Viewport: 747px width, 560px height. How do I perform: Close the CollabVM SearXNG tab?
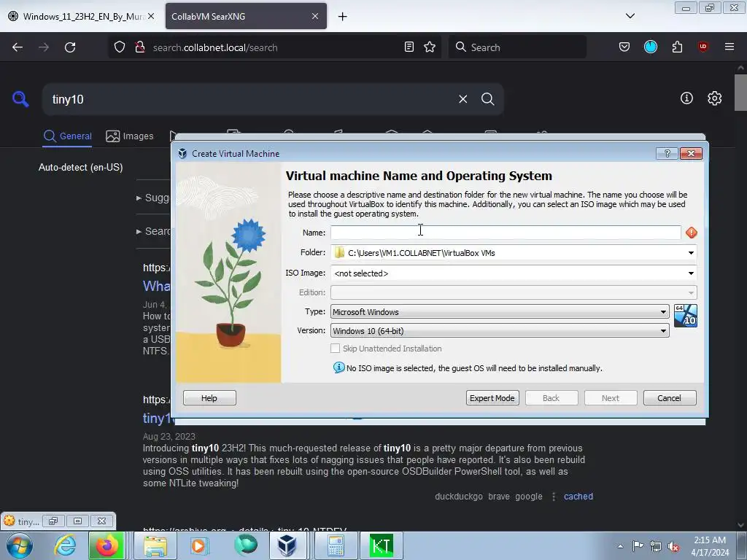point(315,16)
